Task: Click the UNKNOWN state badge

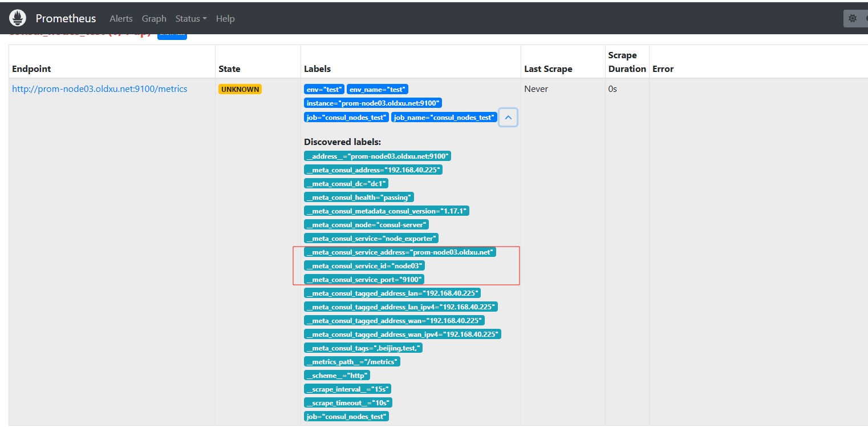Action: point(240,90)
